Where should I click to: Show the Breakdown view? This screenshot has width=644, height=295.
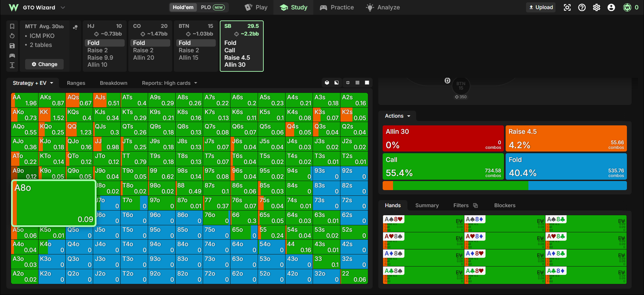[114, 83]
